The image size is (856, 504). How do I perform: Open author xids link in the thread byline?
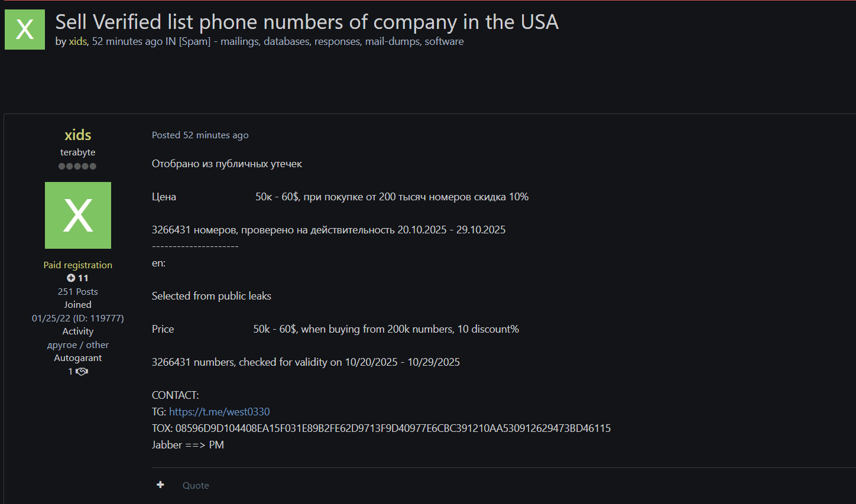[77, 41]
